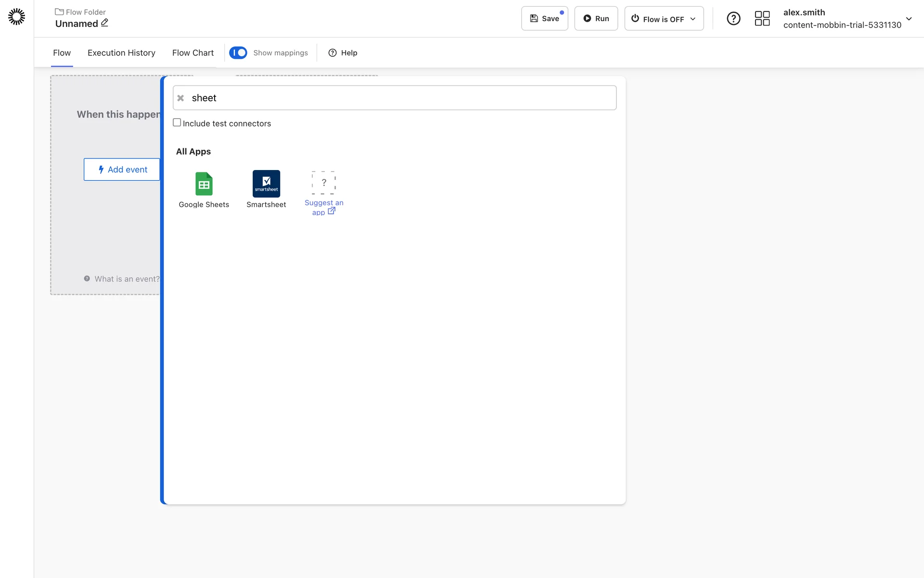The image size is (924, 578).
Task: Clear the search with the X icon
Action: tap(180, 98)
